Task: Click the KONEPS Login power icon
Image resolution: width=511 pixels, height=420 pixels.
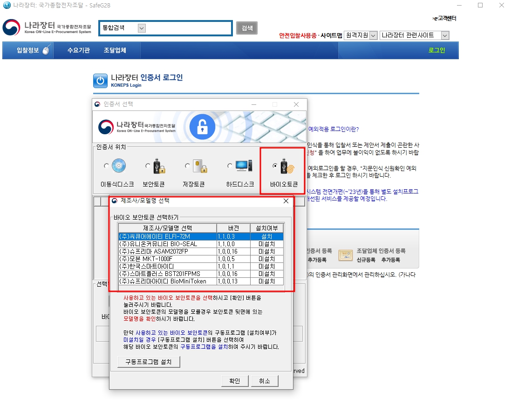Action: [x=100, y=81]
